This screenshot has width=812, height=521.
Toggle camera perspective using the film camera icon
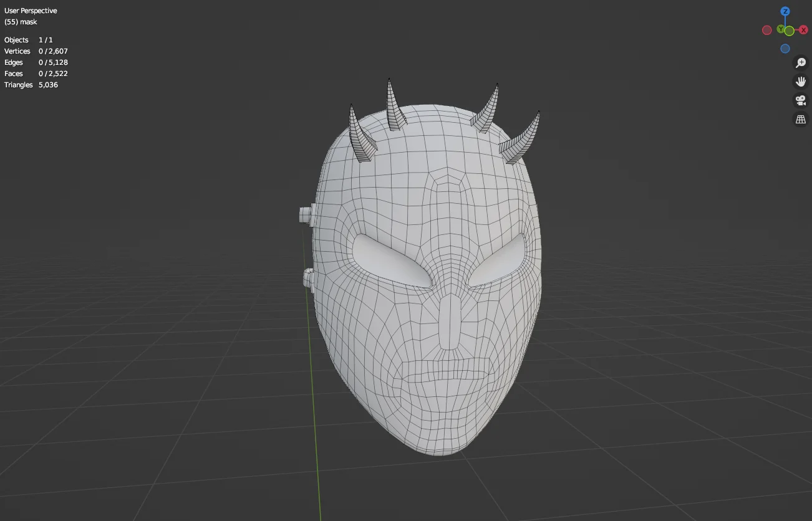pos(801,100)
